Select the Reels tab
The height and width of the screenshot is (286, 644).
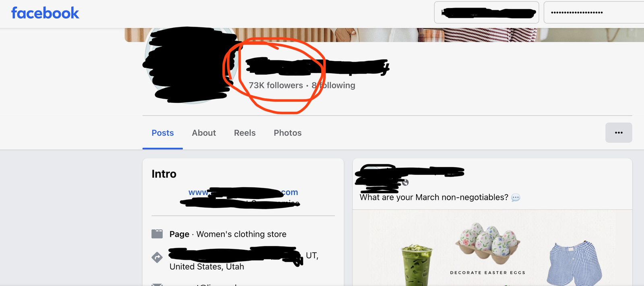point(245,133)
